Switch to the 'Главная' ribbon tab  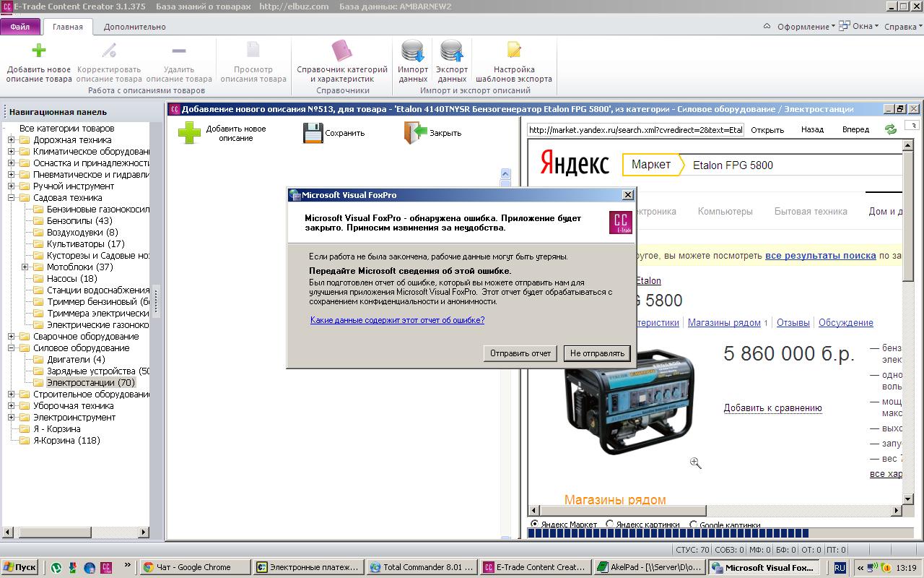point(68,27)
